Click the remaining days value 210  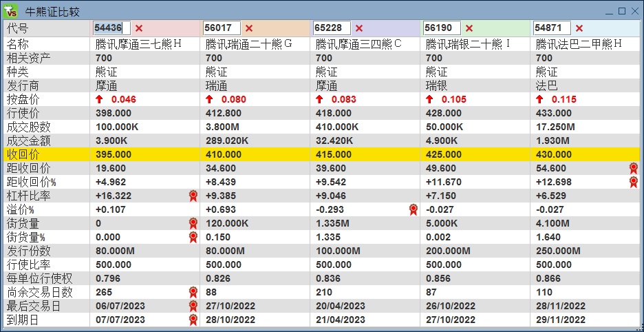click(x=323, y=292)
